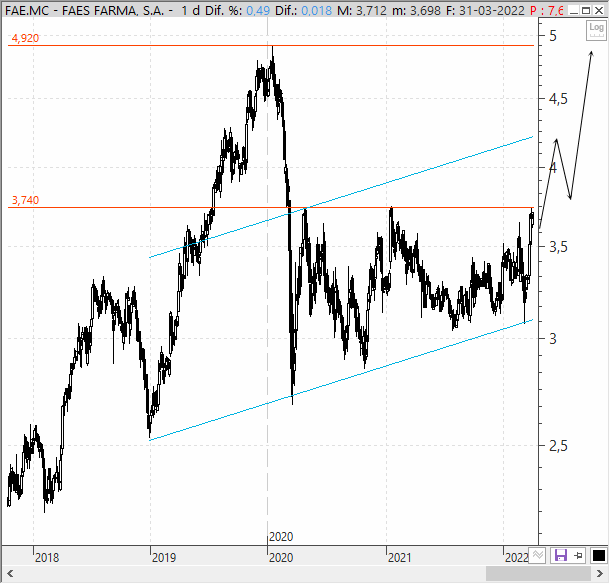Click the FAE.MC - FAES FARMA title text
The width and height of the screenshot is (610, 584).
84,11
